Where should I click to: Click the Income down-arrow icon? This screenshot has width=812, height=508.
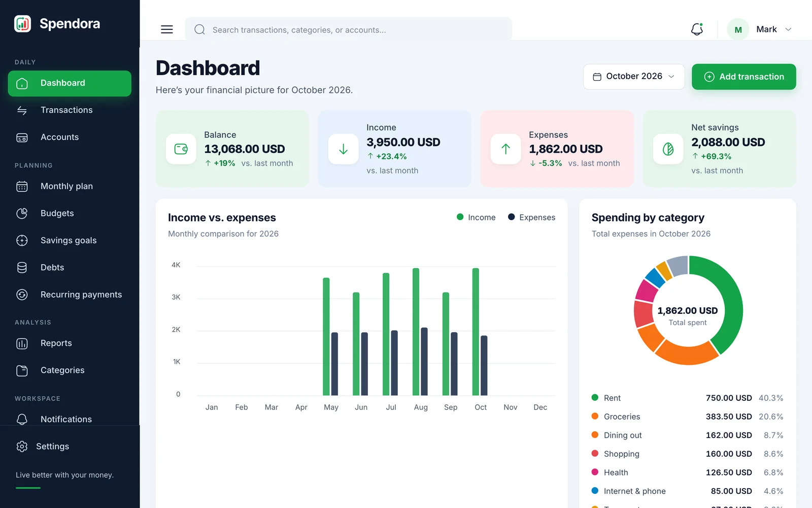344,149
